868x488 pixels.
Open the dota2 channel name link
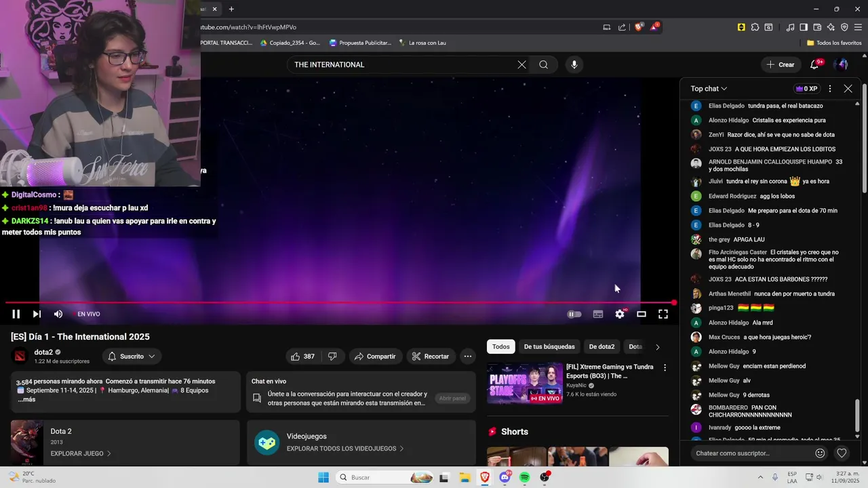tap(43, 352)
